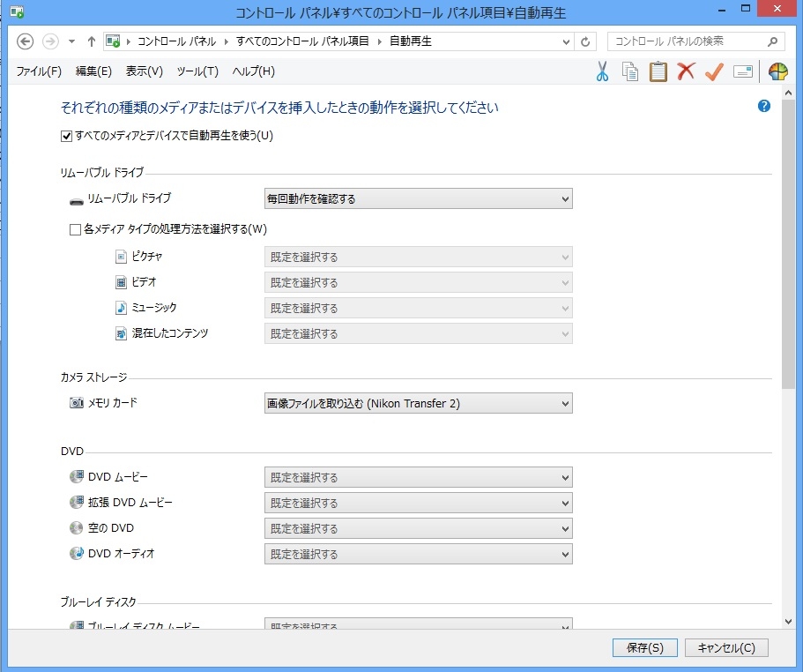Open the DVD ムービー action dropdown
The image size is (803, 672).
419,477
